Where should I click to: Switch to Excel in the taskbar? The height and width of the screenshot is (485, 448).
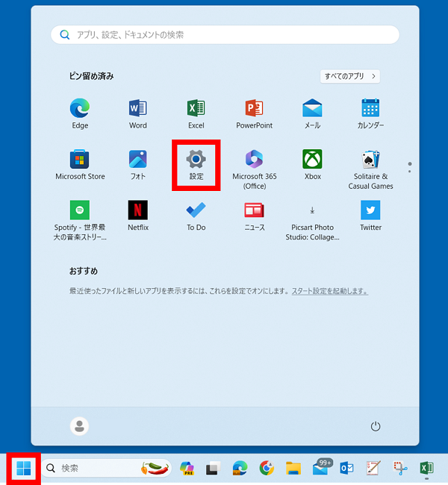click(426, 469)
